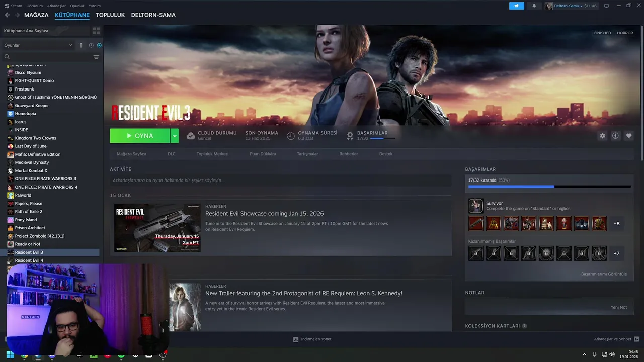The width and height of the screenshot is (644, 362).
Task: Click the green OYNA play button
Action: [x=140, y=136]
